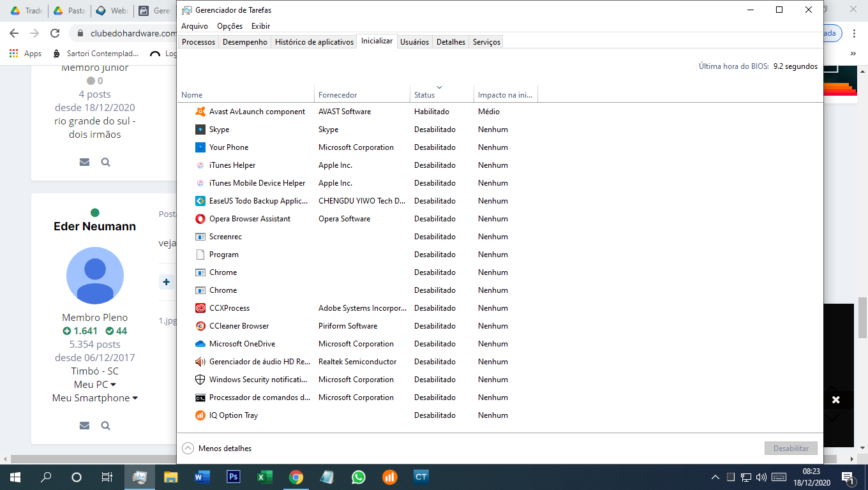Switch to the Usuários tab

point(414,42)
